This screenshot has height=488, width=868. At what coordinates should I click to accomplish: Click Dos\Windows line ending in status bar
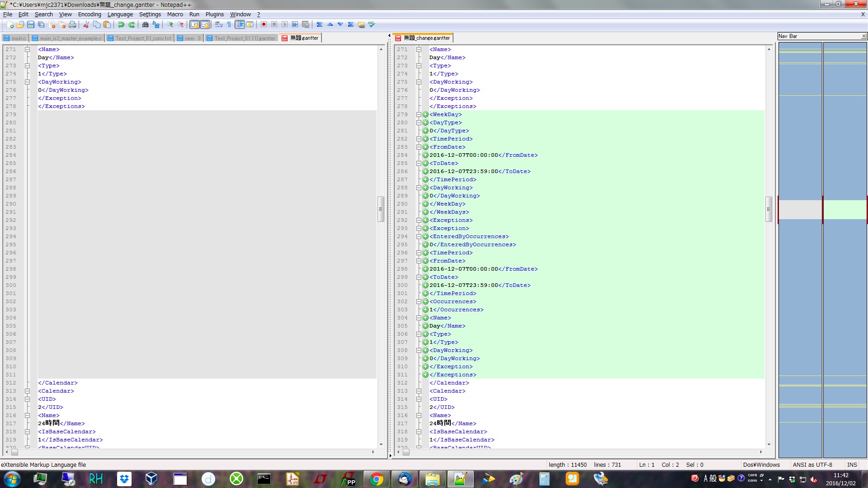761,465
